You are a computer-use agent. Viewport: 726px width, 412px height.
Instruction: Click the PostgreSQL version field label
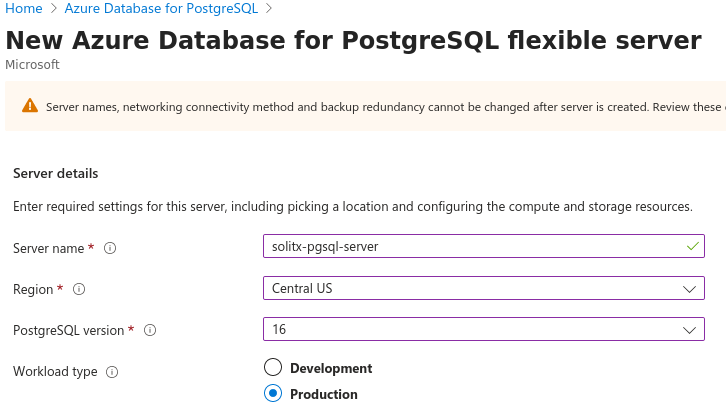tap(69, 331)
